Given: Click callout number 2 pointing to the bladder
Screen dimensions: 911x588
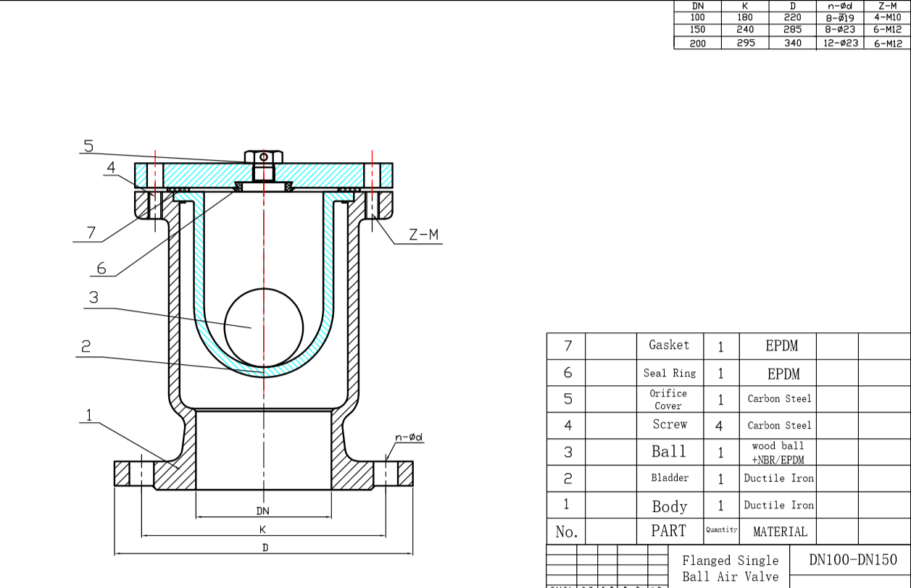Looking at the screenshot, I should (86, 347).
